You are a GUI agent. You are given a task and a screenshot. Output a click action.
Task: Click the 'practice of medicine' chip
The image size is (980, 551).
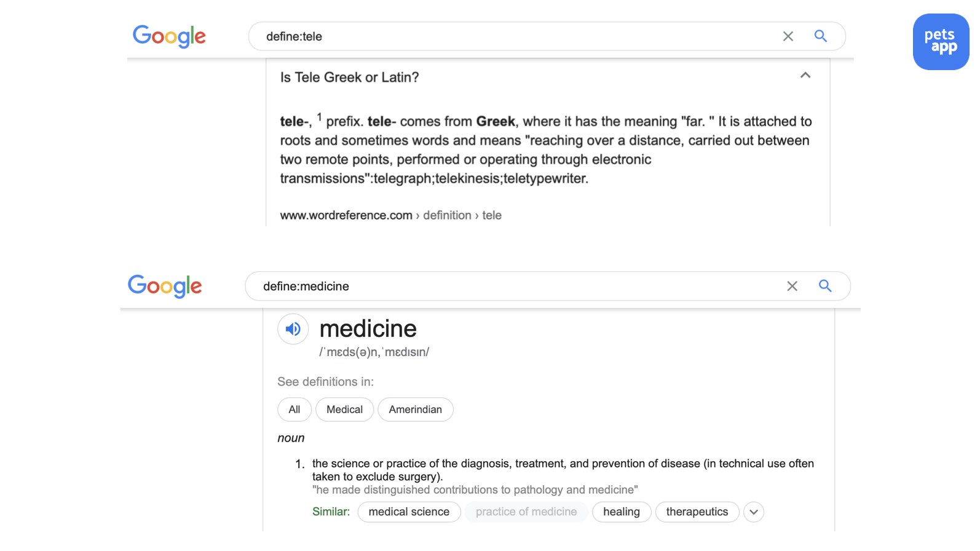pyautogui.click(x=526, y=512)
